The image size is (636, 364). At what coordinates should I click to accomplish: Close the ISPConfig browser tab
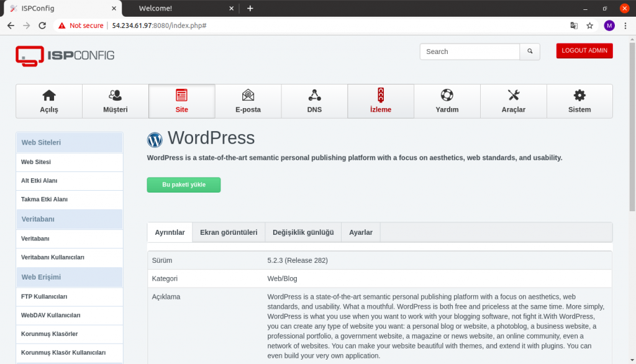(114, 8)
